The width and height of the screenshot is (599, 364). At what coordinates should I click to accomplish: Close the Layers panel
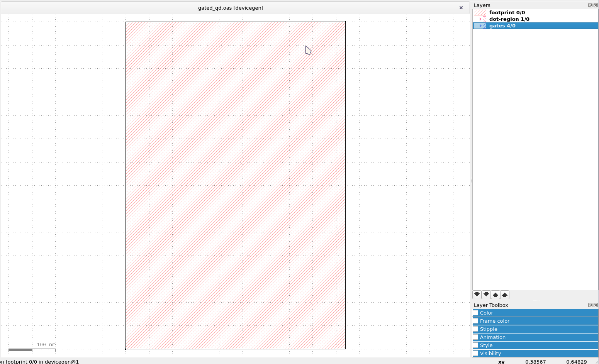[596, 5]
